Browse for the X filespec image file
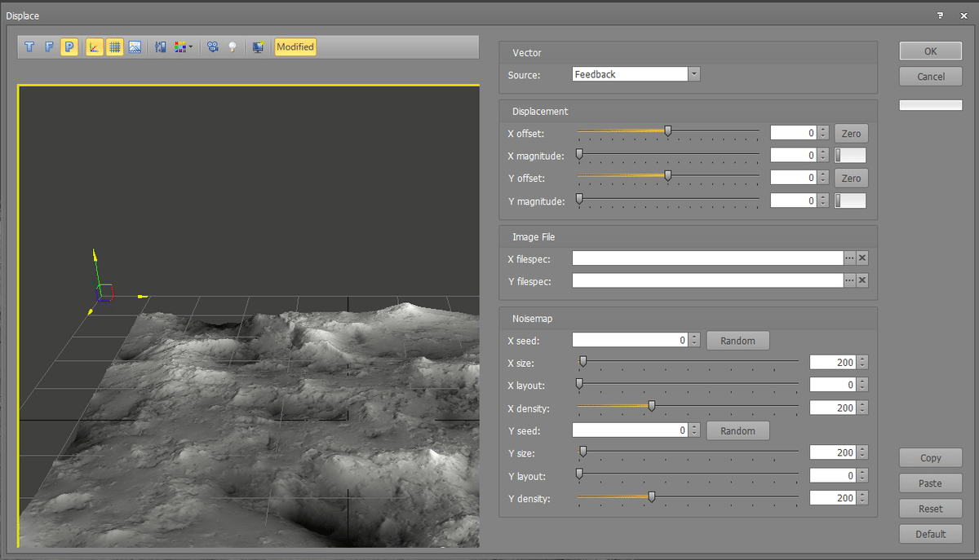The image size is (979, 560). click(849, 258)
